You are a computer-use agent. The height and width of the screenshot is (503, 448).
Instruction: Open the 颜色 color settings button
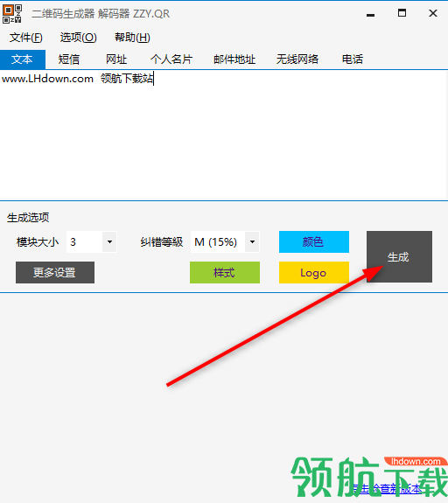(x=314, y=241)
